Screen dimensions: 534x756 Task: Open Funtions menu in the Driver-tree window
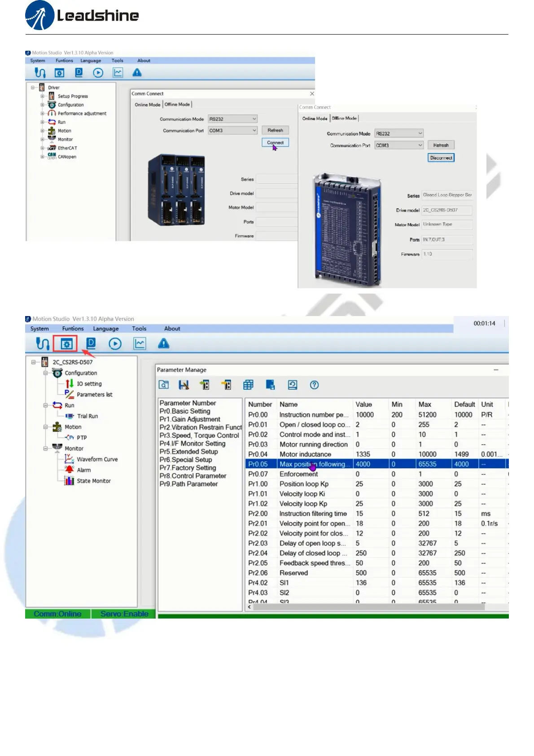pos(64,61)
